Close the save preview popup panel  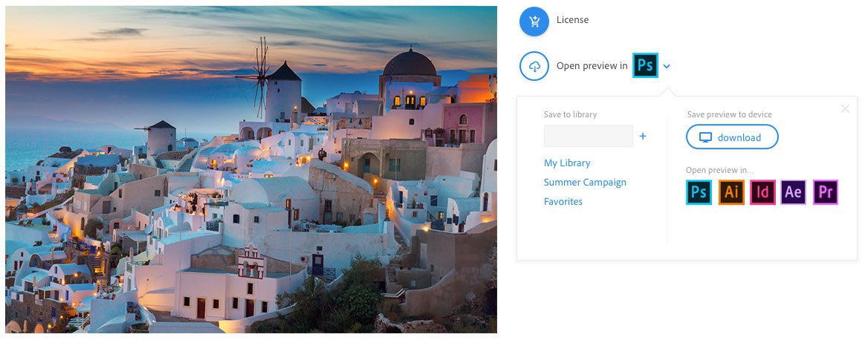[x=845, y=109]
